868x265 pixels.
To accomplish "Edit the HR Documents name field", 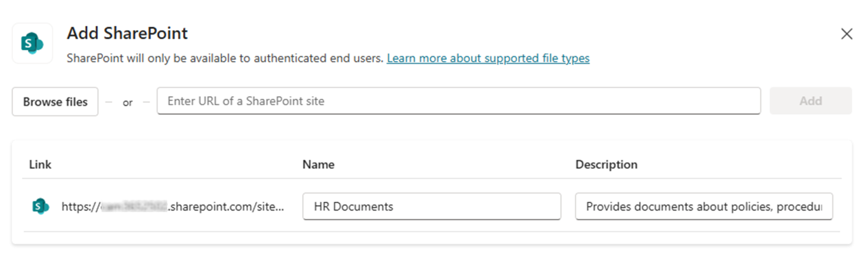I will 432,206.
